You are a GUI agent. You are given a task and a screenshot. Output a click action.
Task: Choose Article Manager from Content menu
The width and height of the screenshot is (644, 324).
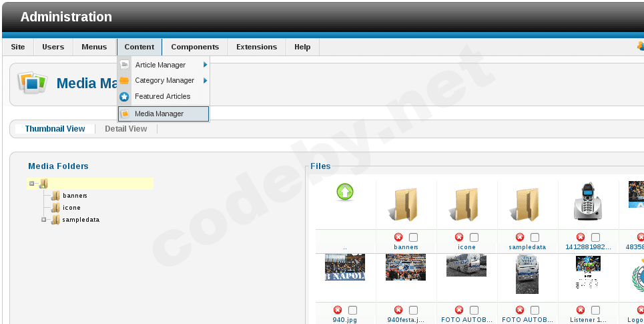[x=164, y=65]
